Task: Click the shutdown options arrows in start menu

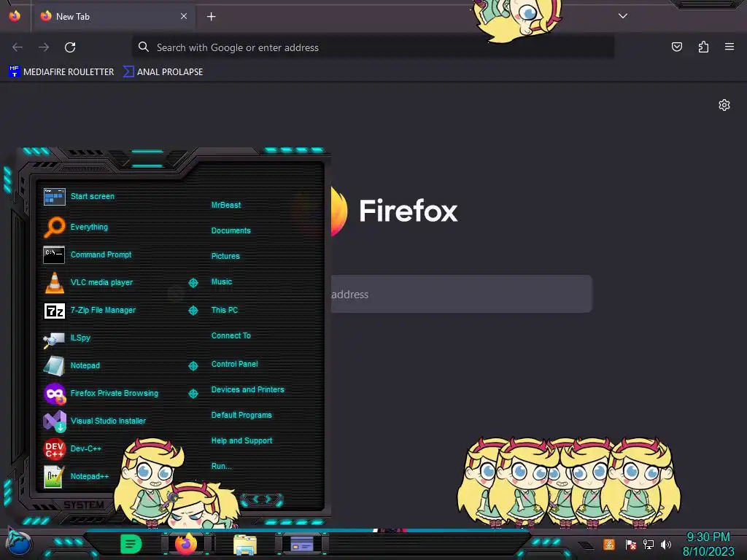Action: pos(262,499)
